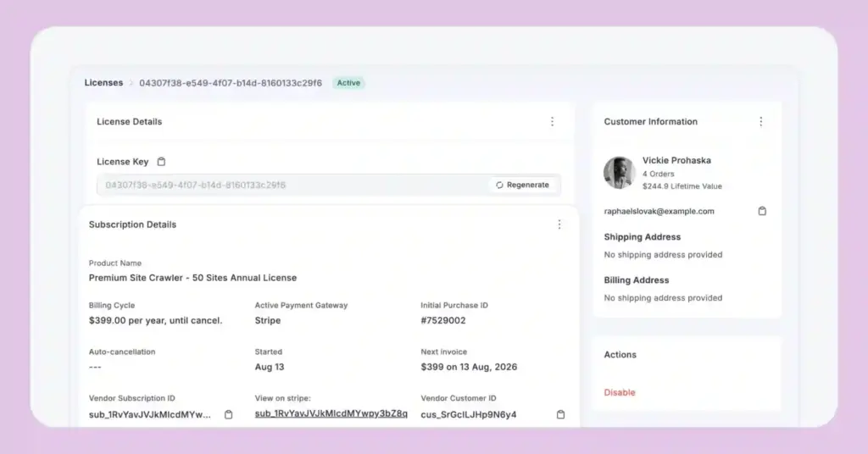Copy the customer email address icon
This screenshot has height=454, width=868.
pyautogui.click(x=762, y=211)
